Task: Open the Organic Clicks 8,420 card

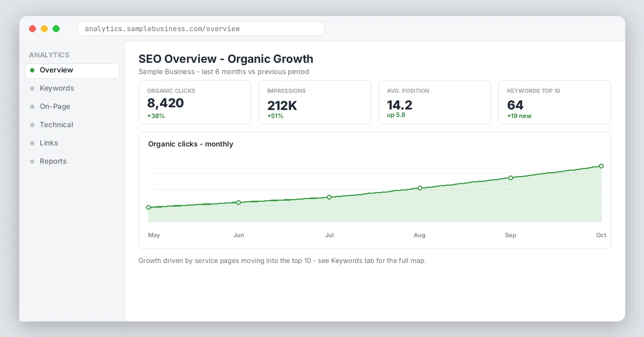Action: pos(195,102)
